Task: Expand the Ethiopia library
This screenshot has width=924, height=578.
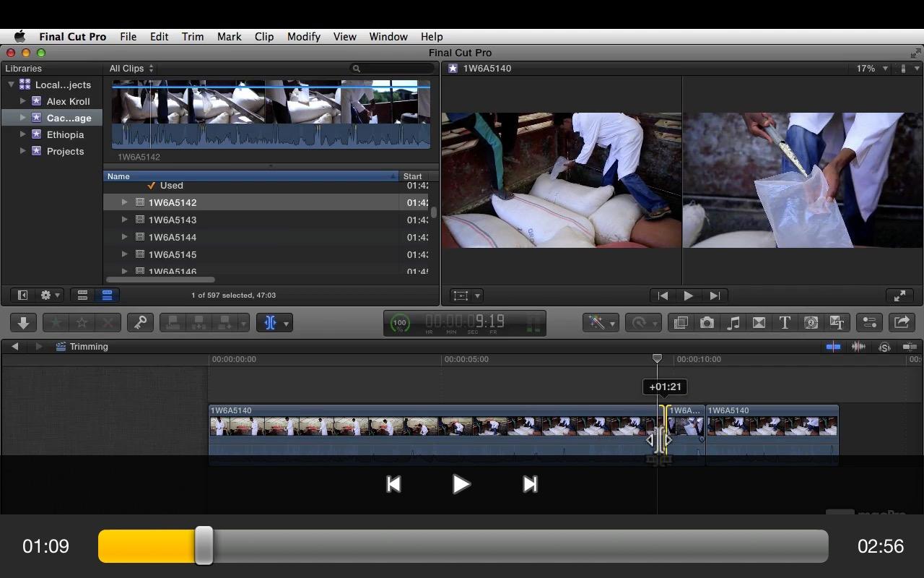Action: (23, 134)
